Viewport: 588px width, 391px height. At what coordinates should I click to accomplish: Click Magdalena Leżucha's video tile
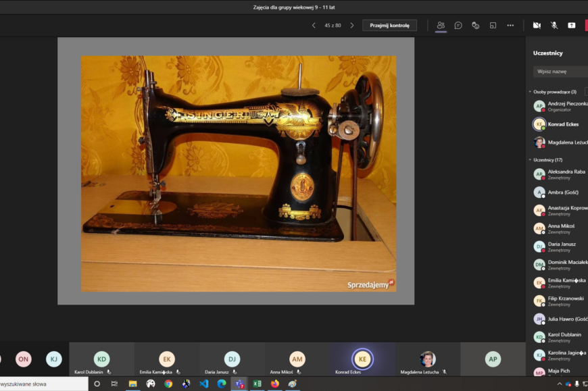coord(428,359)
